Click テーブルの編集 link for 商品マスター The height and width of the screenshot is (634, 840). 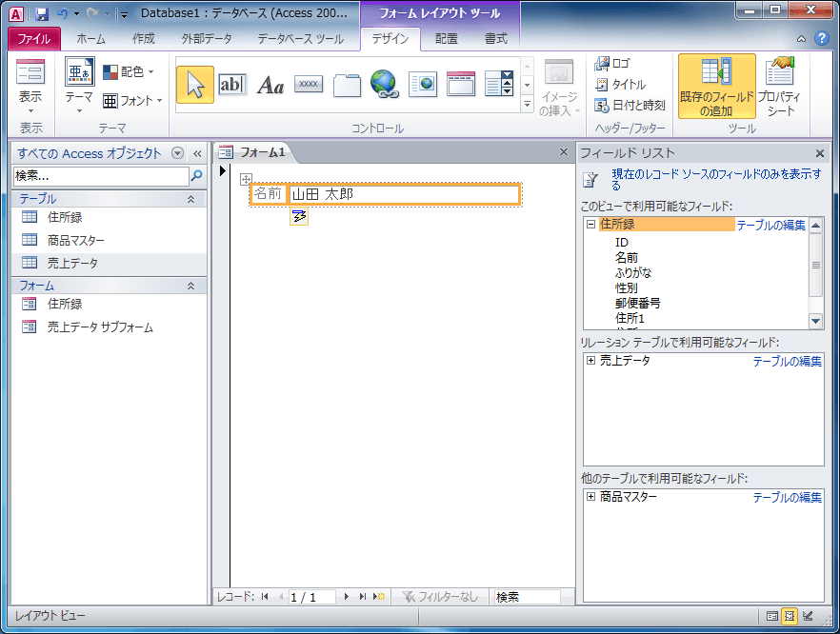[x=787, y=498]
